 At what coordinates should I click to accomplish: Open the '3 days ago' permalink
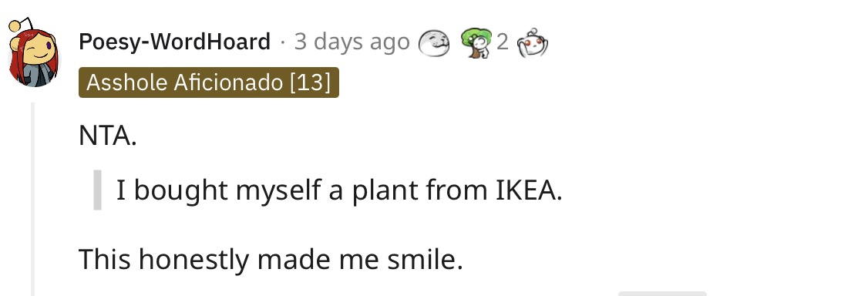(x=352, y=42)
